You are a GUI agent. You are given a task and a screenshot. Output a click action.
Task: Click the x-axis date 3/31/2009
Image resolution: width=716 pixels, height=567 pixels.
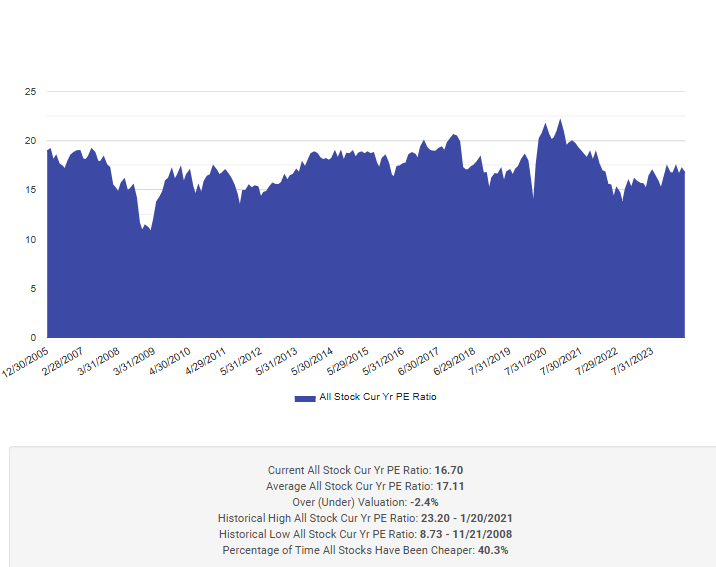(x=134, y=361)
